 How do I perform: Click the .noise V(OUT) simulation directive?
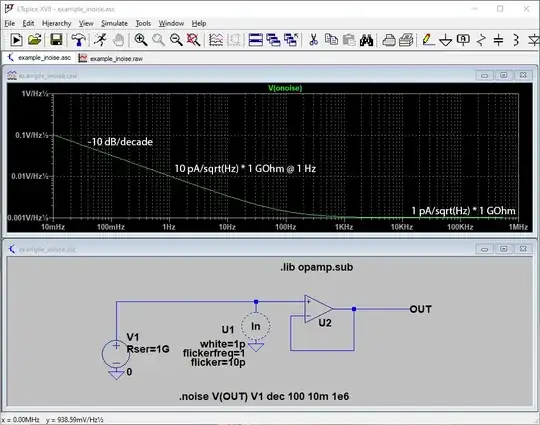264,396
